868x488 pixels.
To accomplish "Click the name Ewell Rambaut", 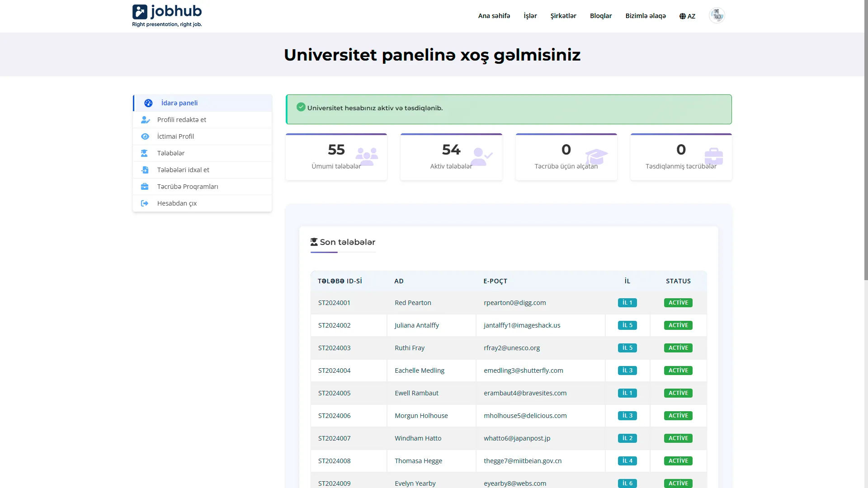I will [x=416, y=393].
